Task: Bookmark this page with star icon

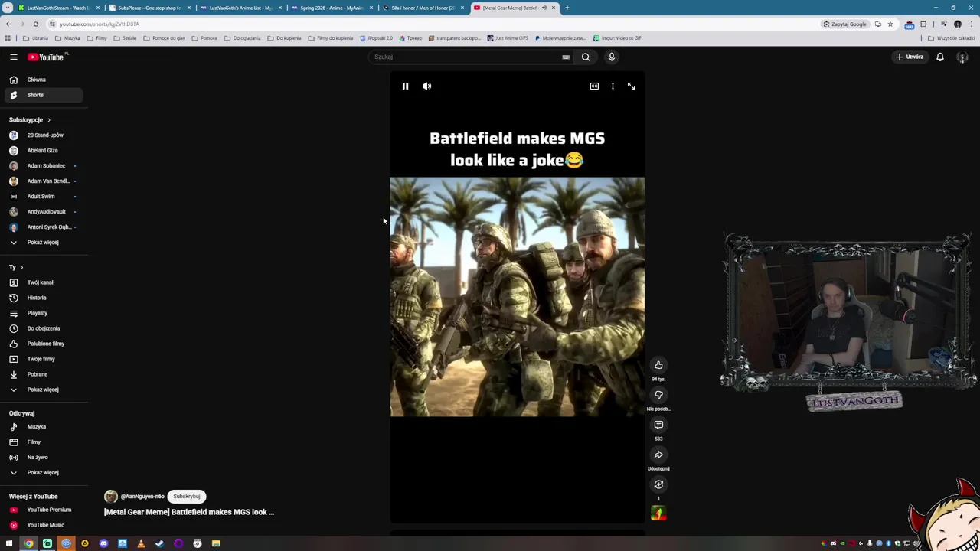Action: [x=890, y=24]
